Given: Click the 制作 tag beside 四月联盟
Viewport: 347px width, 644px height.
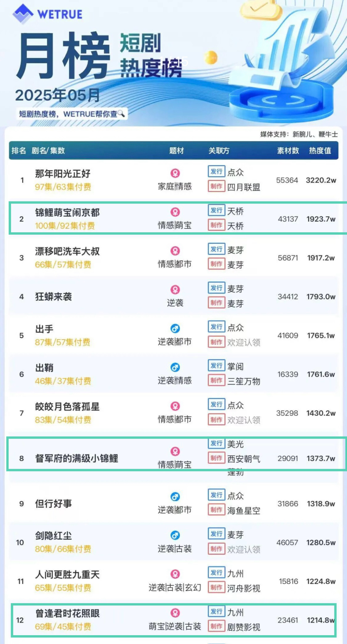Looking at the screenshot, I should (x=216, y=186).
